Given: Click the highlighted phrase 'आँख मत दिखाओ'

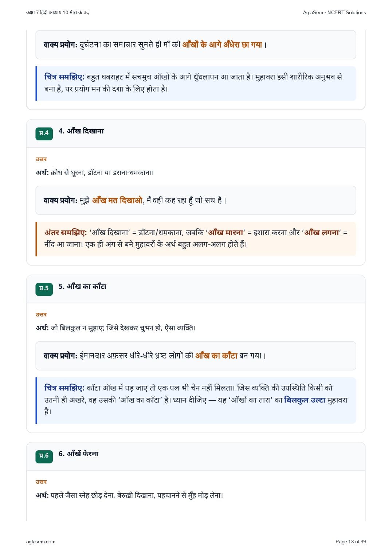Looking at the screenshot, I should (x=117, y=201).
